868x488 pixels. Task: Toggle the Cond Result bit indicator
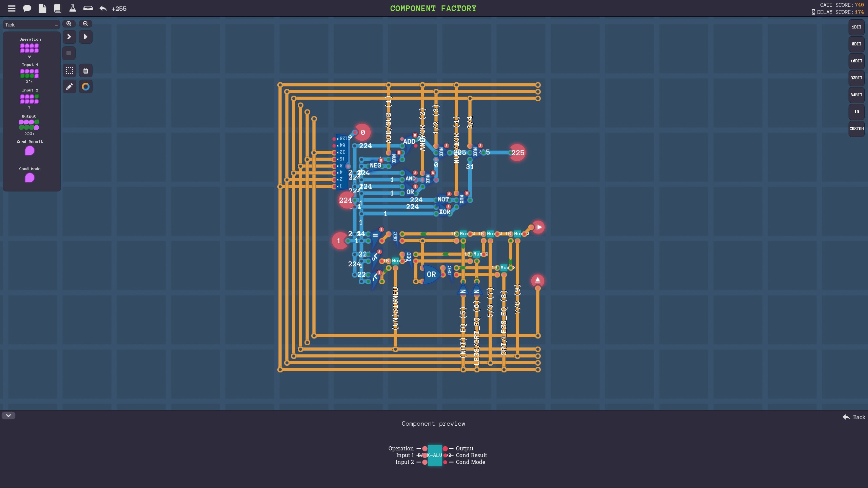pyautogui.click(x=30, y=151)
